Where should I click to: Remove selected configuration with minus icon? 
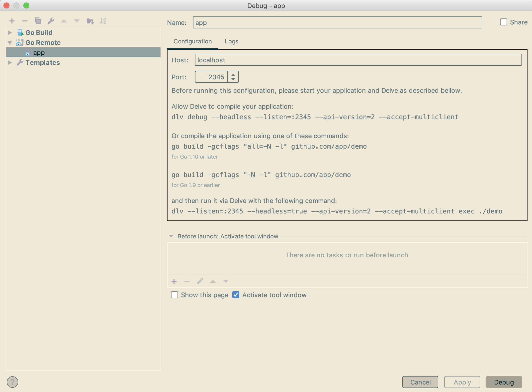point(25,21)
